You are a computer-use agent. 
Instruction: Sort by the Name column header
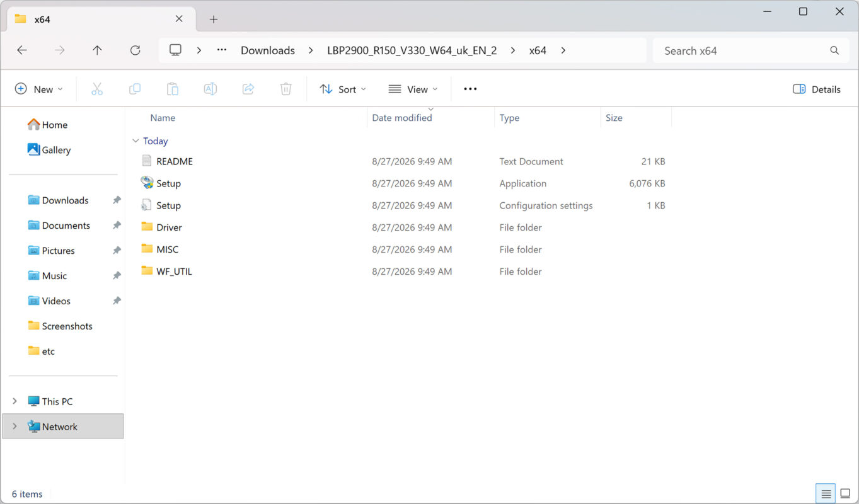[x=163, y=118]
